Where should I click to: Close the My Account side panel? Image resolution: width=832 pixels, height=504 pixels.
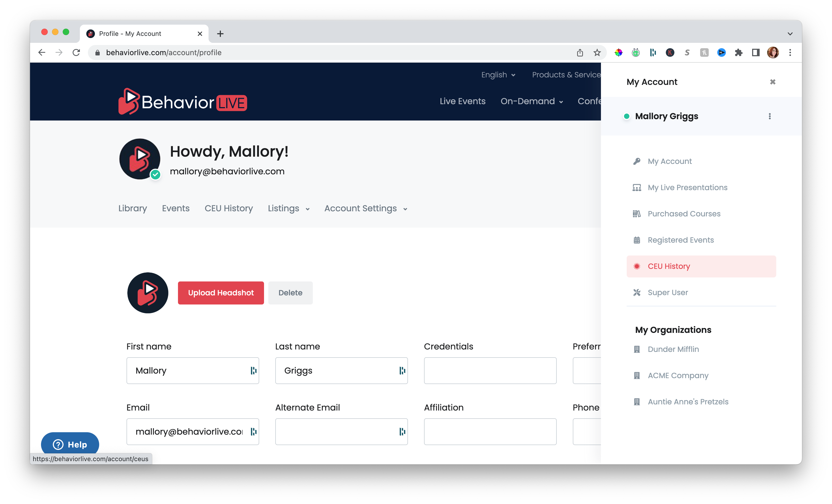772,82
